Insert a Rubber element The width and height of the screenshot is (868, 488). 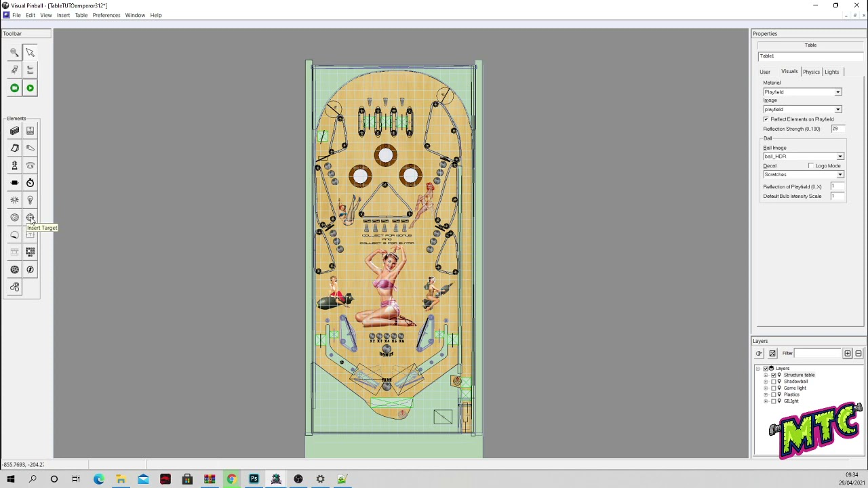click(14, 287)
